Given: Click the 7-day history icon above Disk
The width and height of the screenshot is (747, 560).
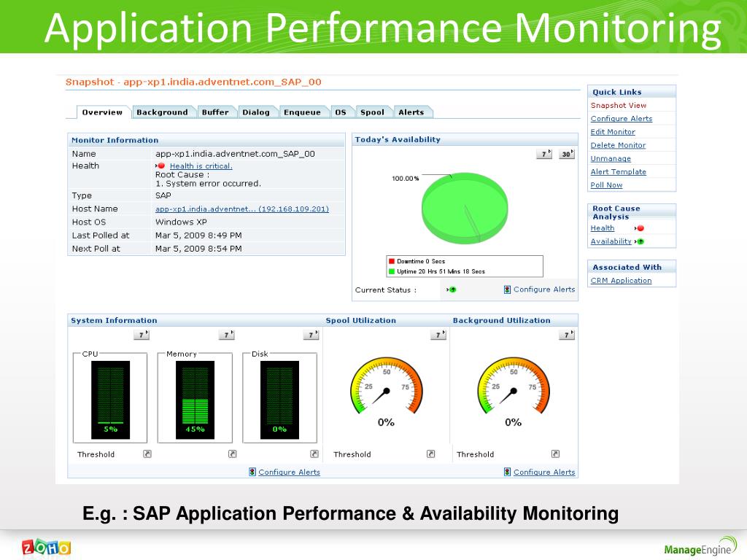Looking at the screenshot, I should 311,335.
